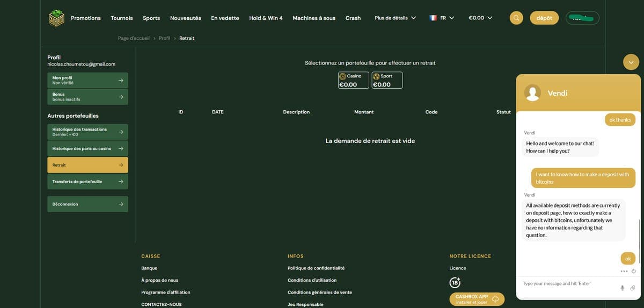Go to the Profil breadcrumb
Image resolution: width=644 pixels, height=308 pixels.
click(x=164, y=38)
